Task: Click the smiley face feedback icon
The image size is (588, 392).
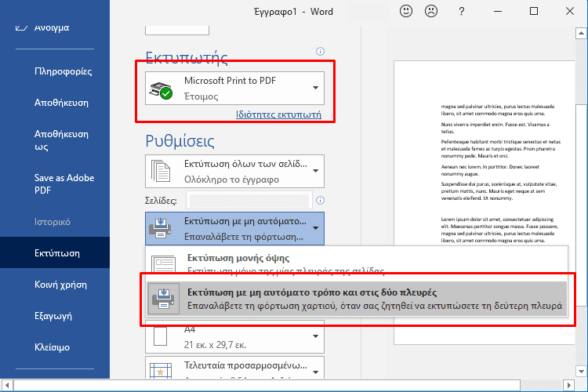Action: [x=406, y=11]
